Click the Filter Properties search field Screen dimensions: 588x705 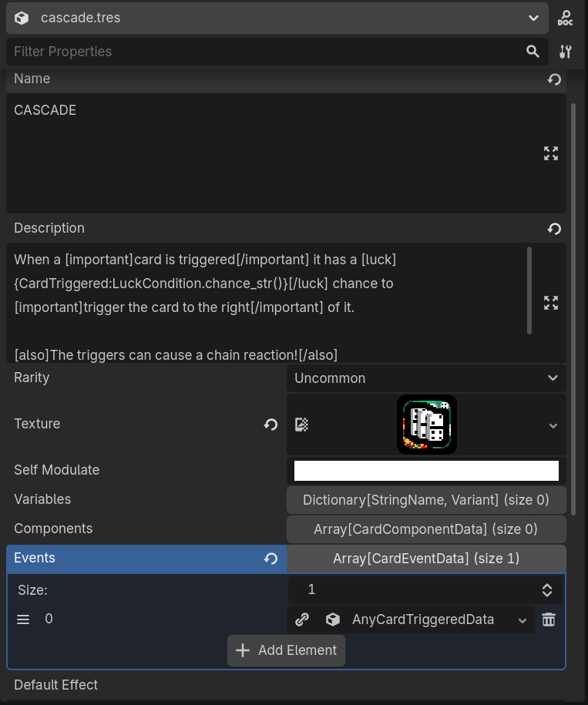pos(262,52)
